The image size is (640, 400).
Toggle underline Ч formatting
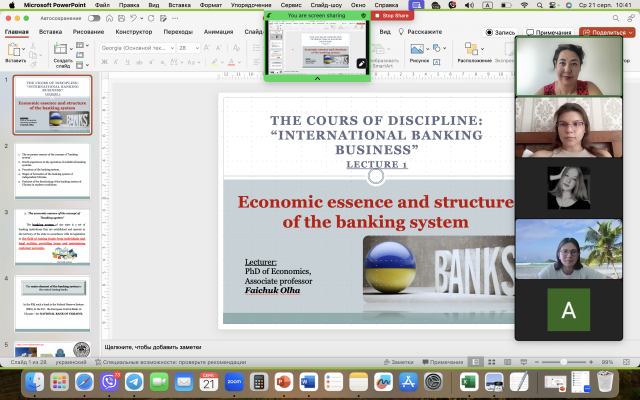point(128,62)
